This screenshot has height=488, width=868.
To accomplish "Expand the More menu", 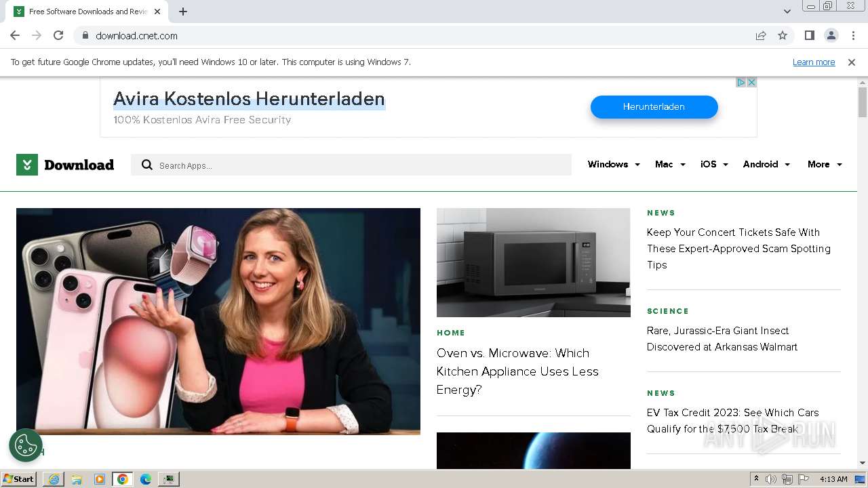I will [825, 164].
